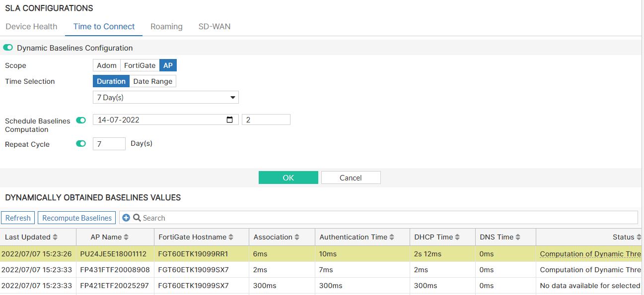The width and height of the screenshot is (644, 295).
Task: Click the magnifier search icon
Action: click(x=137, y=218)
